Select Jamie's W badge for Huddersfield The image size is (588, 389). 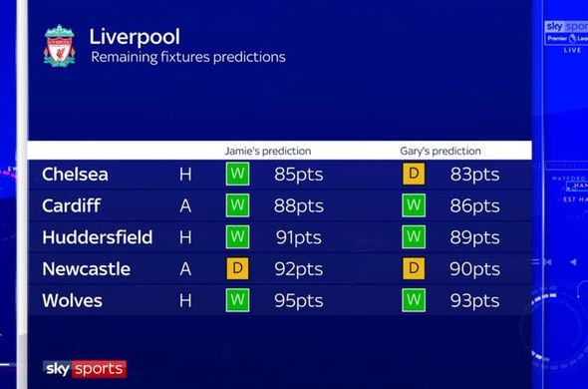237,237
